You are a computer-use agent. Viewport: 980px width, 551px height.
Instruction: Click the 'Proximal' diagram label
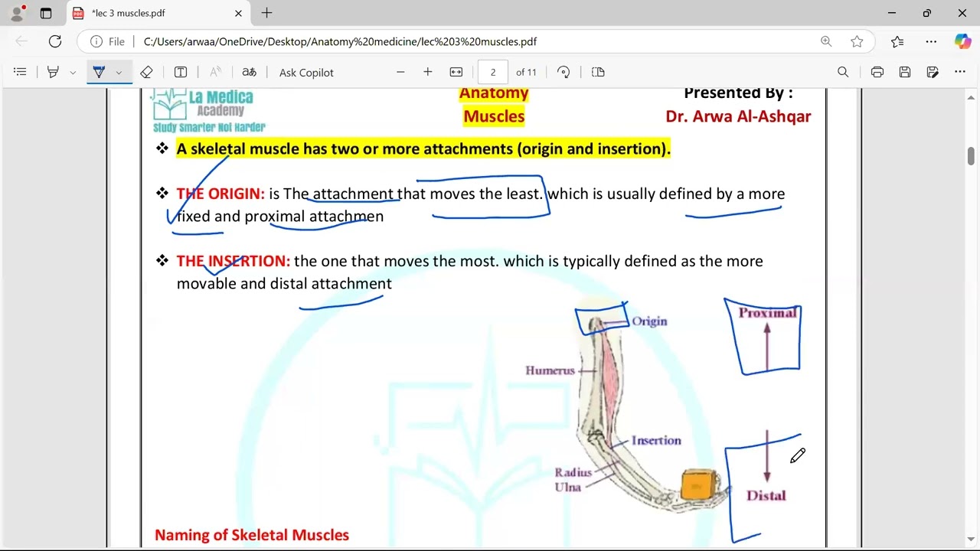(768, 313)
